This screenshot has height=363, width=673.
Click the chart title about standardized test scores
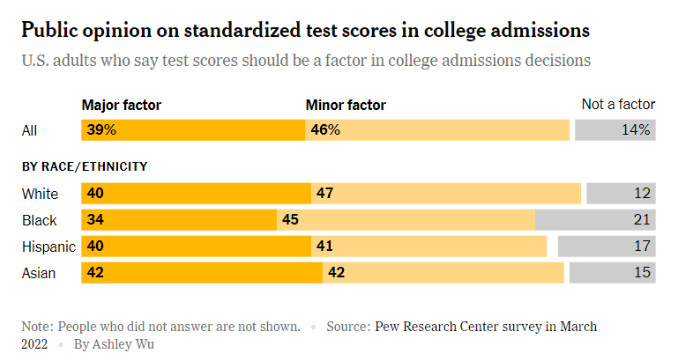click(306, 30)
